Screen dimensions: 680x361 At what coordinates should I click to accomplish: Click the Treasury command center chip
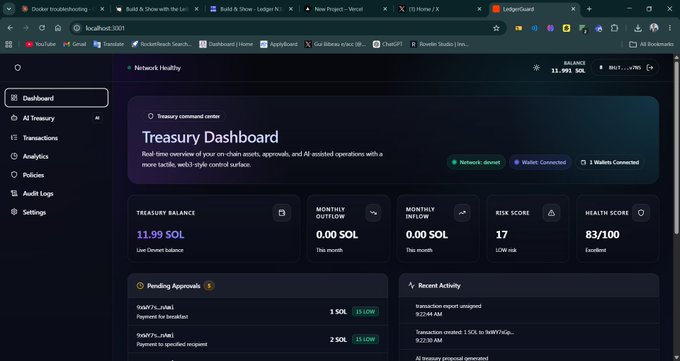click(x=184, y=116)
